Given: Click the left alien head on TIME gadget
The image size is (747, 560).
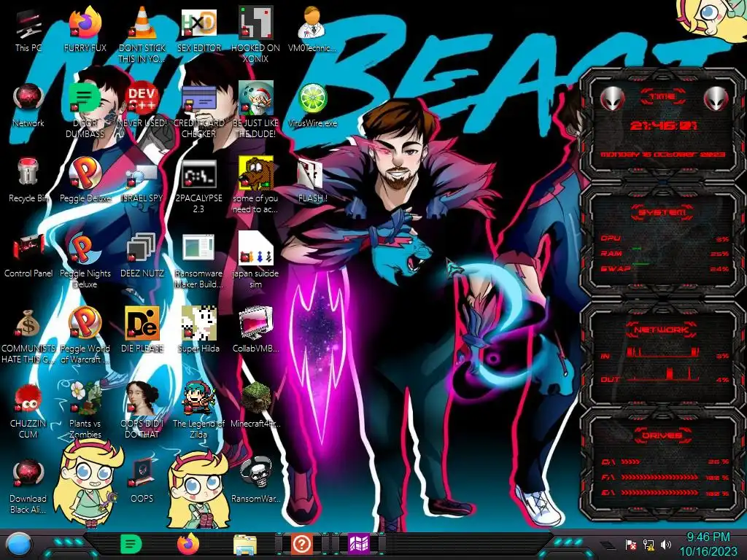Looking at the screenshot, I should click(x=612, y=99).
